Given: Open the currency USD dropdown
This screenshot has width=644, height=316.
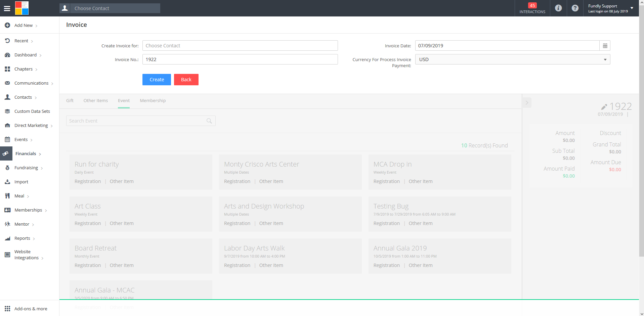Looking at the screenshot, I should coord(512,59).
